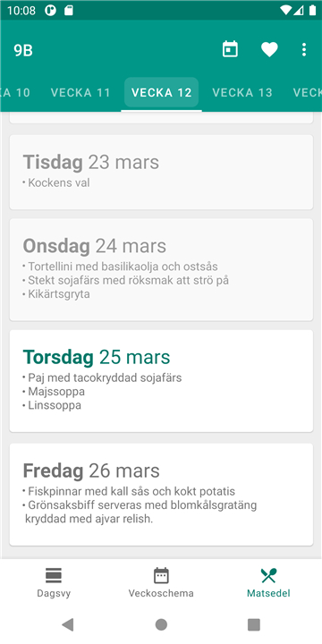The width and height of the screenshot is (322, 644).
Task: Open the calendar date picker icon
Action: (230, 49)
